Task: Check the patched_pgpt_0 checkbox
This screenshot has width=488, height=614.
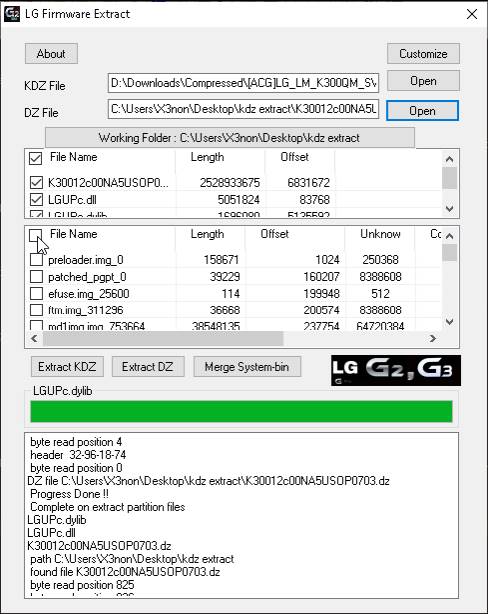Action: tap(36, 277)
